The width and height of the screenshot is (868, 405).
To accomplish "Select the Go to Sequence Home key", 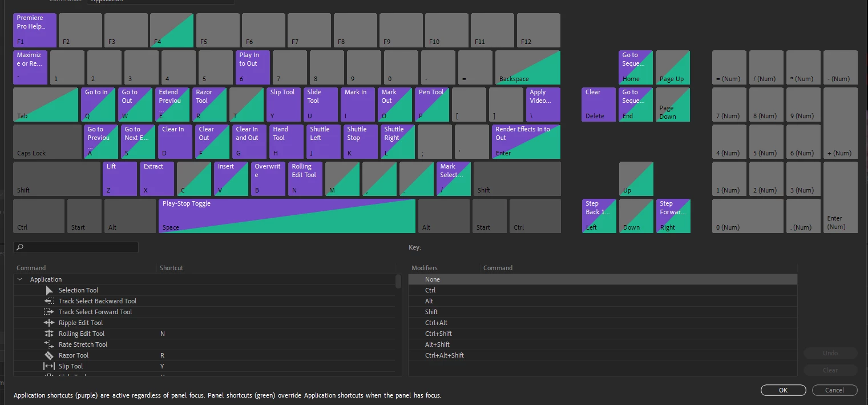I will point(636,67).
